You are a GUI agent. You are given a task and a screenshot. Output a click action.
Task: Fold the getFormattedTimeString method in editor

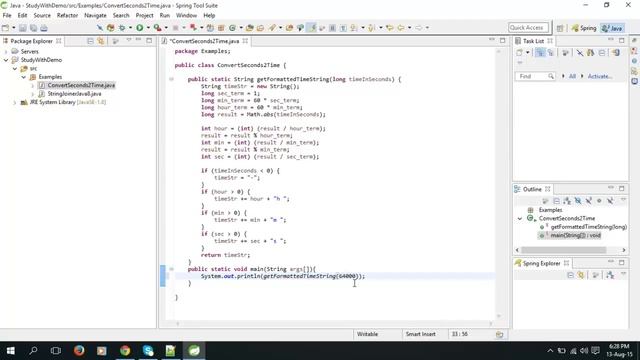[x=171, y=79]
